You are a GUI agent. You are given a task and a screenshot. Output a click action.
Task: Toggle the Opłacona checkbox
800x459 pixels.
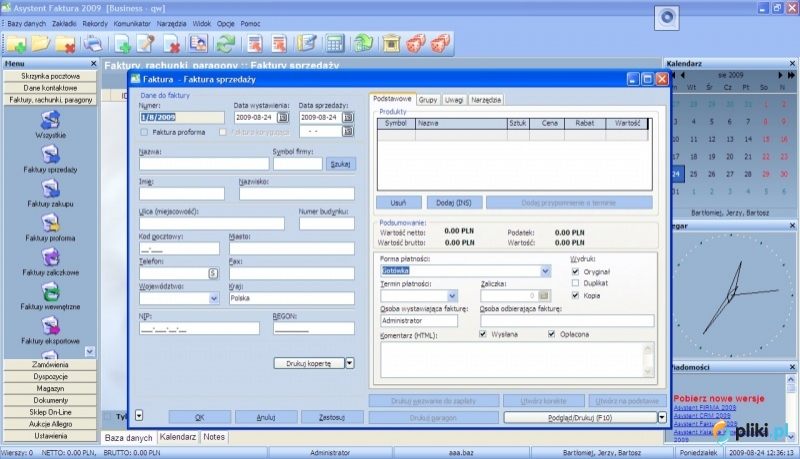coord(552,334)
